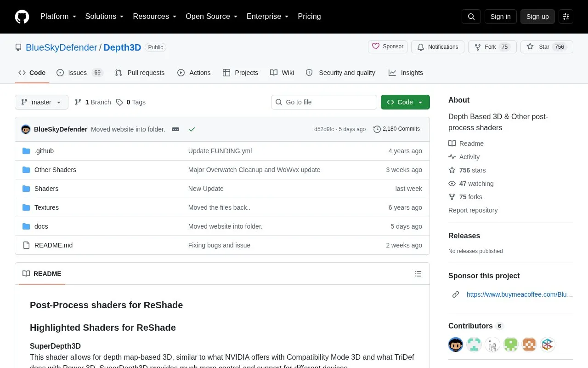Open the Insights tab
The image size is (588, 368).
click(406, 73)
